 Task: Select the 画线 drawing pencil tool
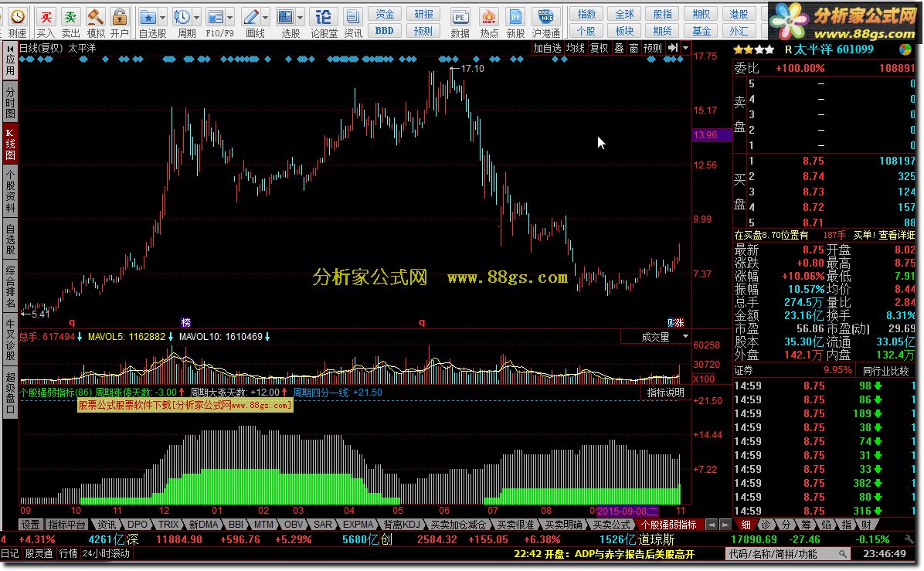[x=250, y=16]
